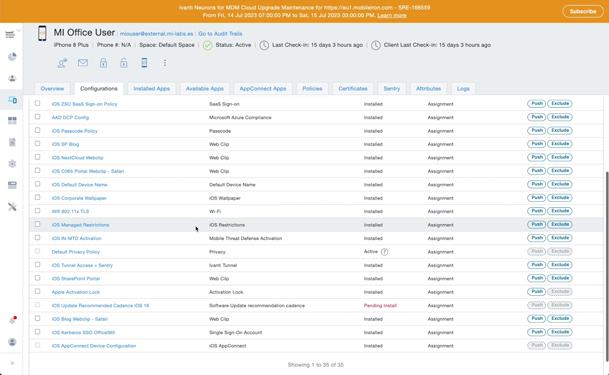
Task: Open the Configurations gear sidebar icon
Action: [x=12, y=163]
